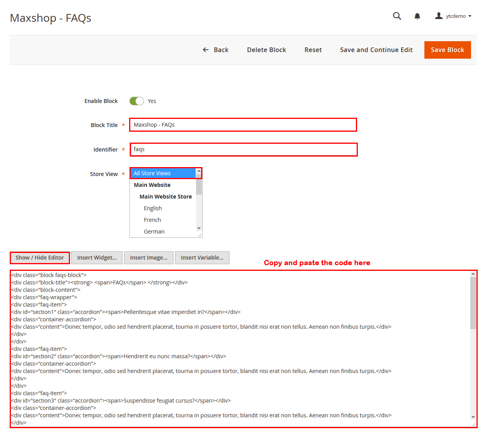Focus the Block Title input field
The height and width of the screenshot is (448, 487).
[243, 125]
